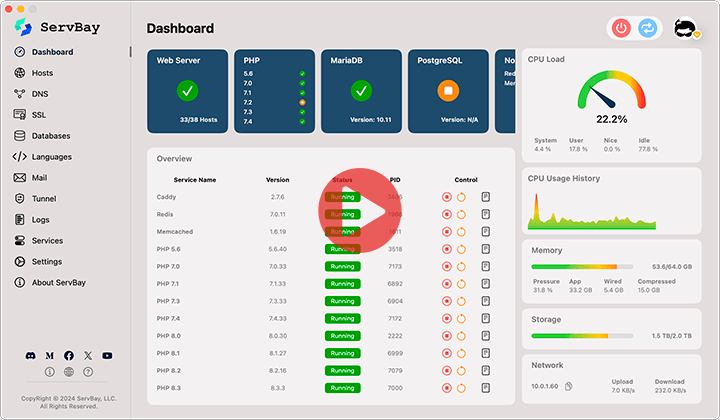Start PostgreSQL via the orange stop indicator
Screen dimensions: 720x420
pyautogui.click(x=448, y=91)
